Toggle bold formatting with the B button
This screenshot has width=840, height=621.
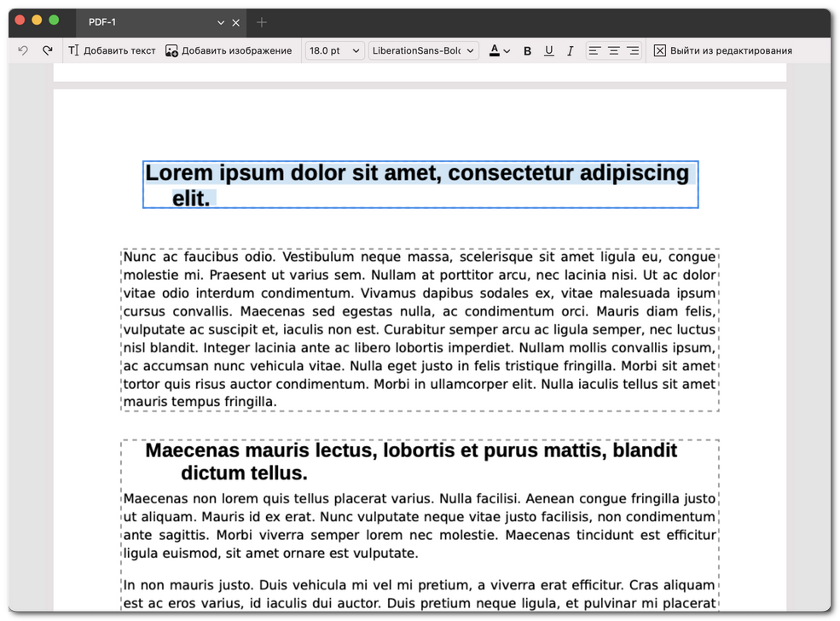[527, 50]
